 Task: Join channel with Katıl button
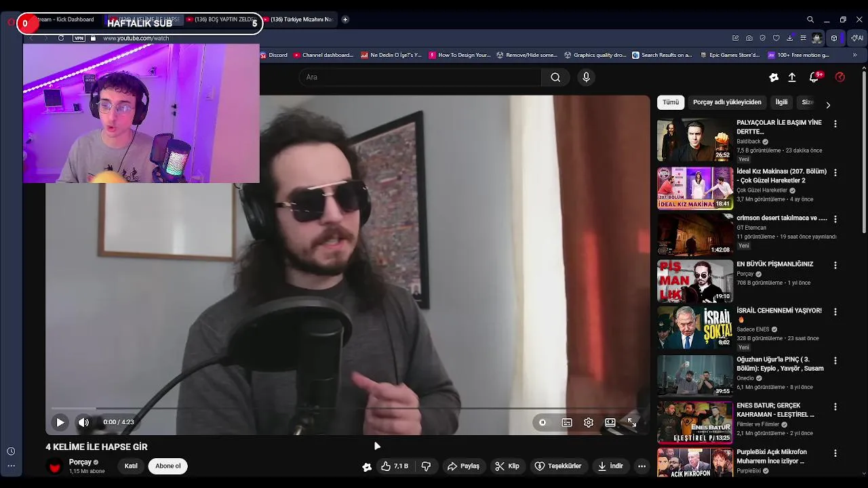pyautogui.click(x=131, y=466)
